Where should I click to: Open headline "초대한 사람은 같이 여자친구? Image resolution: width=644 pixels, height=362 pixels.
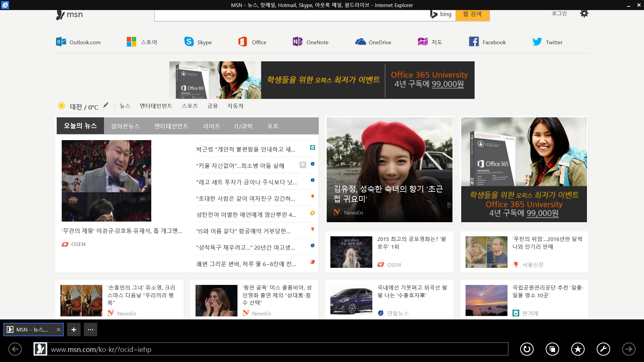(246, 198)
